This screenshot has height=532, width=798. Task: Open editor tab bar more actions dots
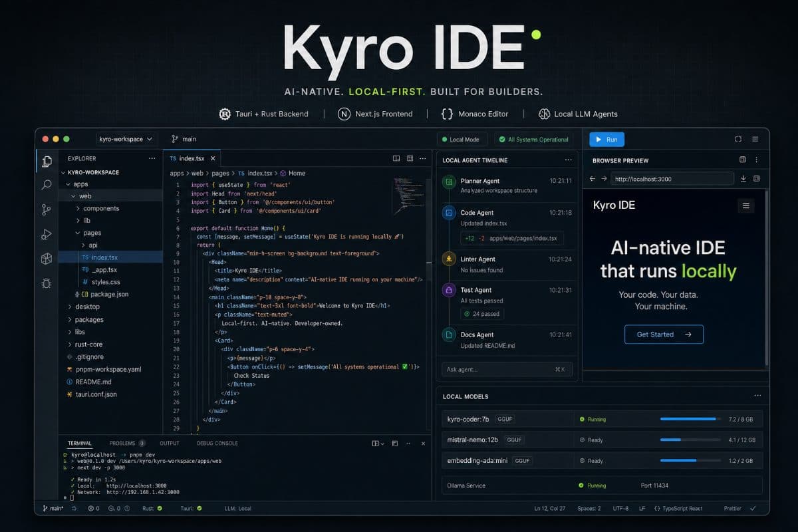(423, 158)
